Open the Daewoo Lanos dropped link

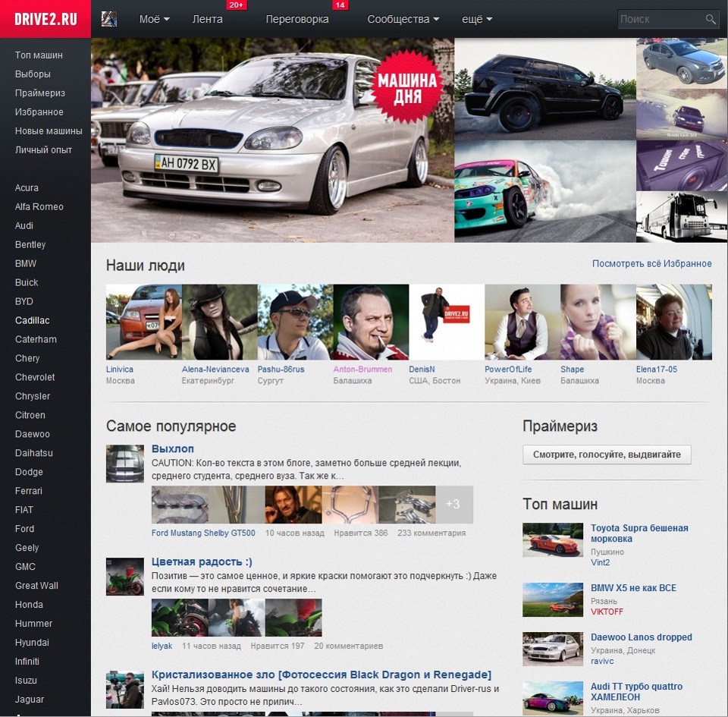[642, 637]
